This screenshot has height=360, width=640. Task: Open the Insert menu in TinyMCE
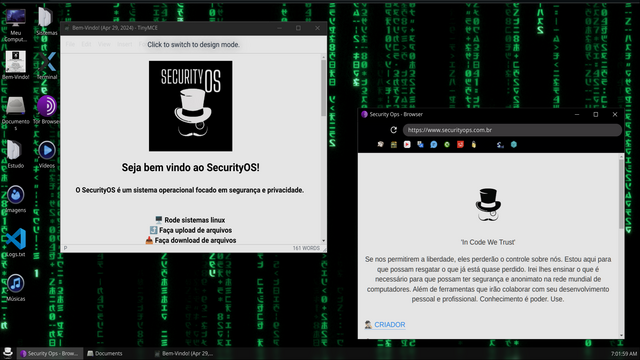click(124, 44)
